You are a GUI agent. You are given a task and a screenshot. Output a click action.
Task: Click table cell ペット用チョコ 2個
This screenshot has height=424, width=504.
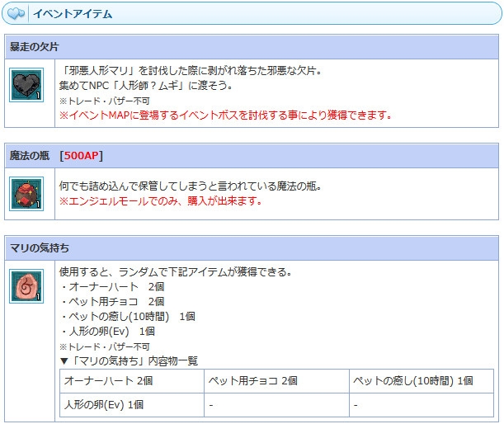(x=276, y=381)
